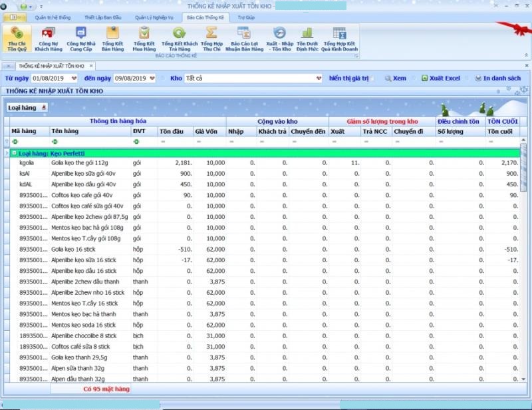Open the Thu Chi Tồn Quỹ report
The image size is (532, 410).
pyautogui.click(x=17, y=39)
